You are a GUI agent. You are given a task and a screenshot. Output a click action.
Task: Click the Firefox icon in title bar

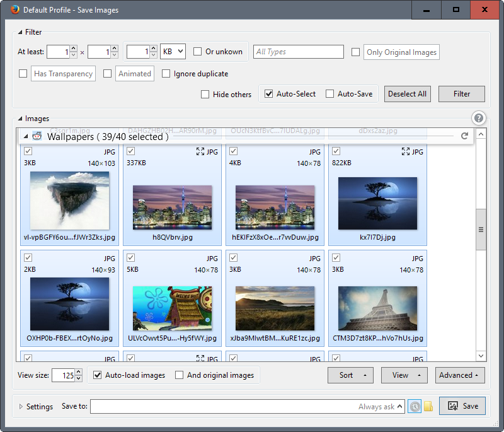tap(15, 9)
